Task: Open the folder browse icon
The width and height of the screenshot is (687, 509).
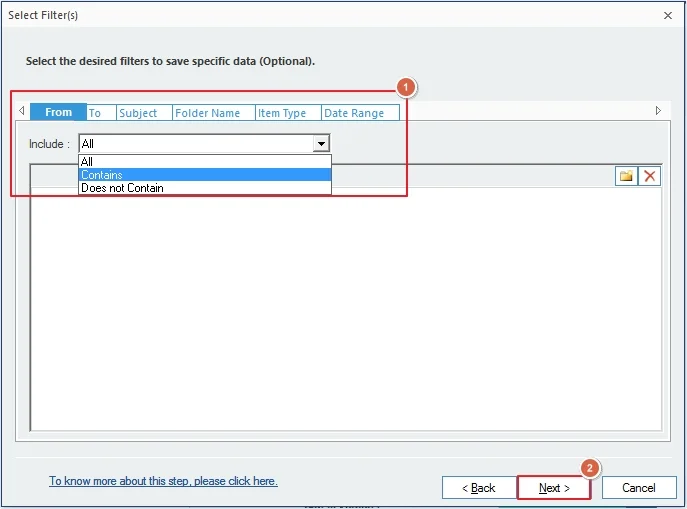Action: point(626,176)
